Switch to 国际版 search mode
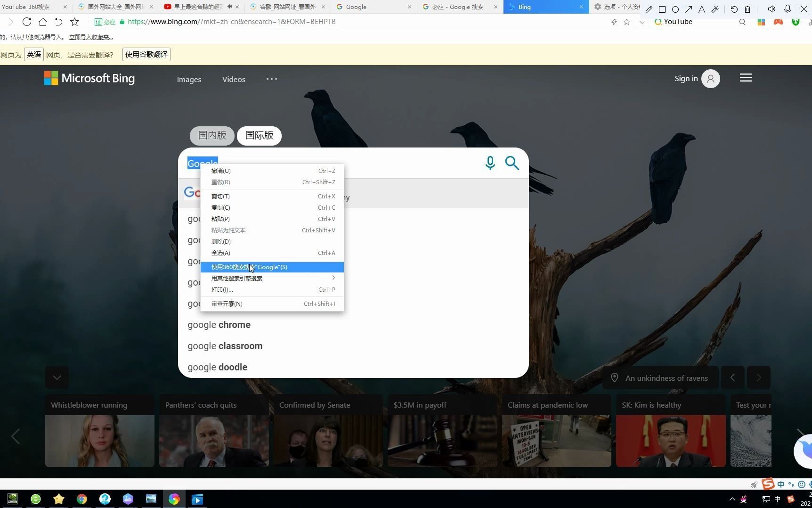Viewport: 812px width, 508px height. (260, 136)
